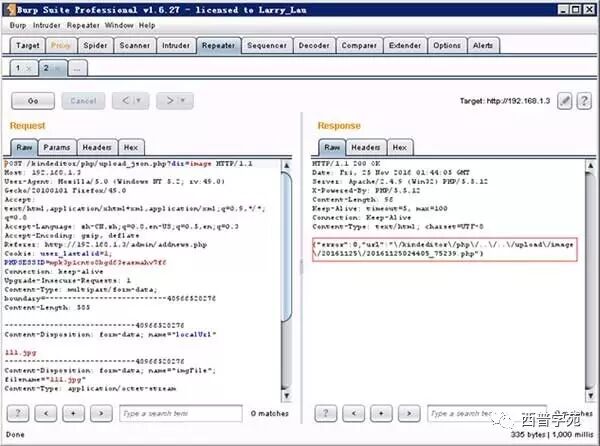Switch to the Decoder tab

(314, 46)
